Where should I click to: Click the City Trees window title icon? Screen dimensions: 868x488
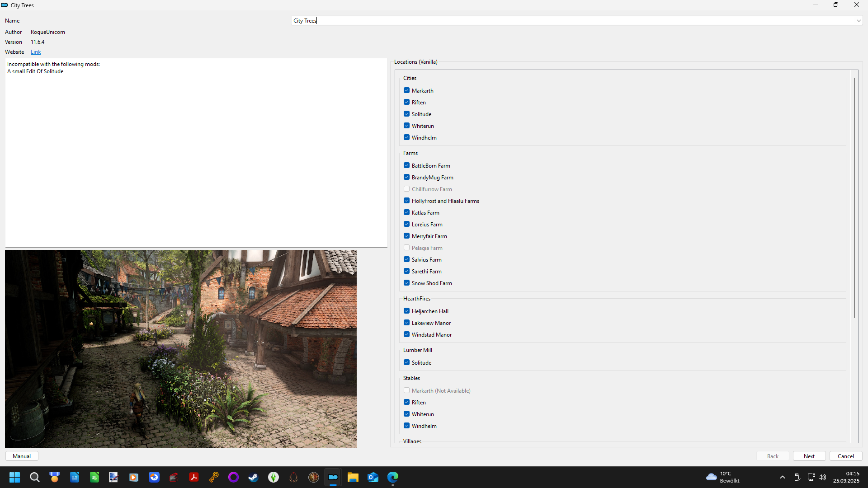click(5, 5)
